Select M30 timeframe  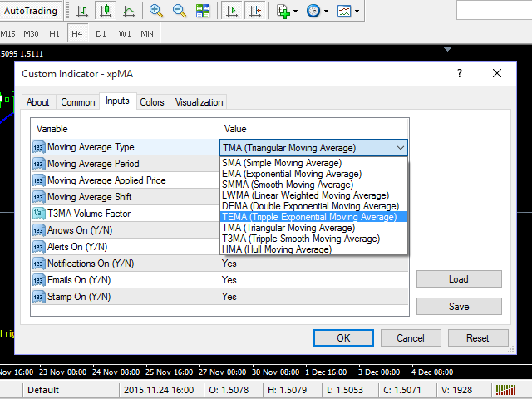(31, 33)
